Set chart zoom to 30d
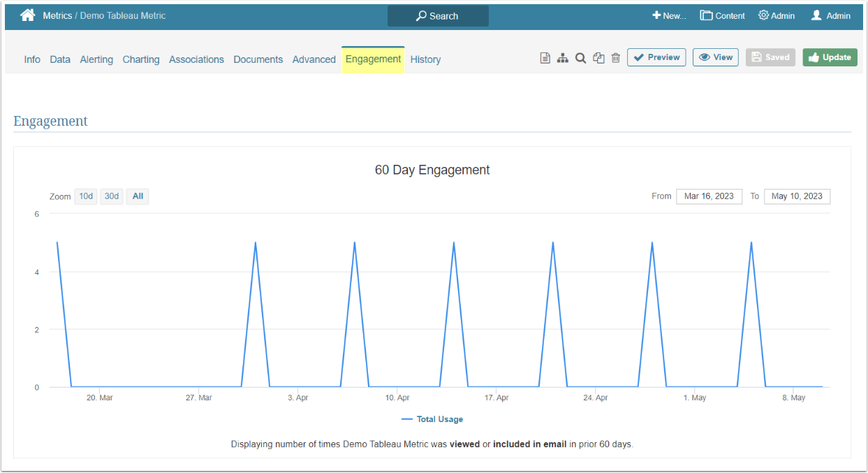 [111, 196]
